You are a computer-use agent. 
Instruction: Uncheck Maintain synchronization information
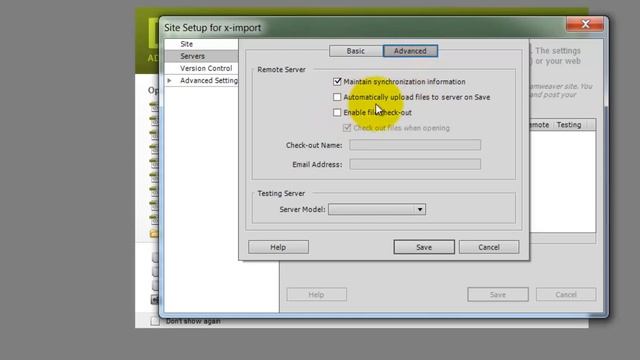click(337, 82)
